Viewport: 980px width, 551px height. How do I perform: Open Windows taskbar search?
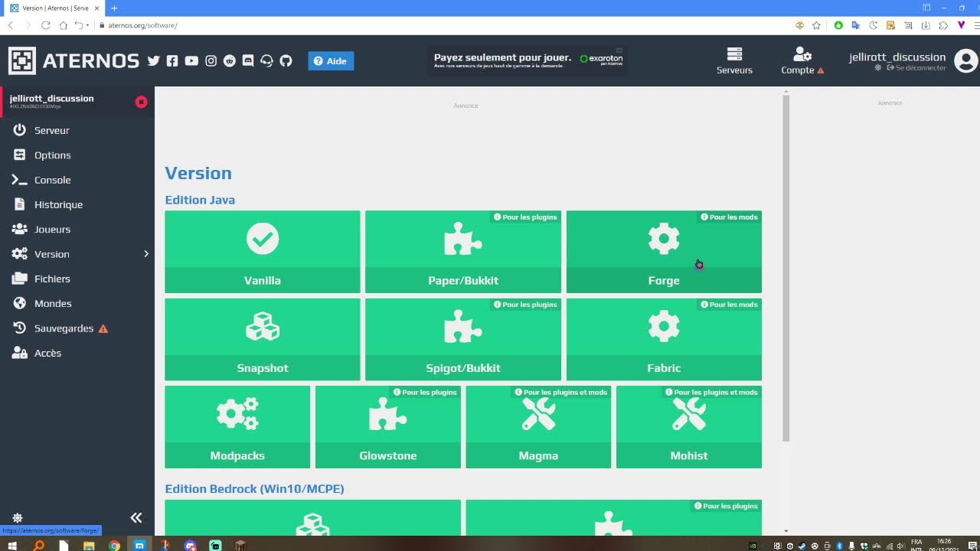(38, 546)
